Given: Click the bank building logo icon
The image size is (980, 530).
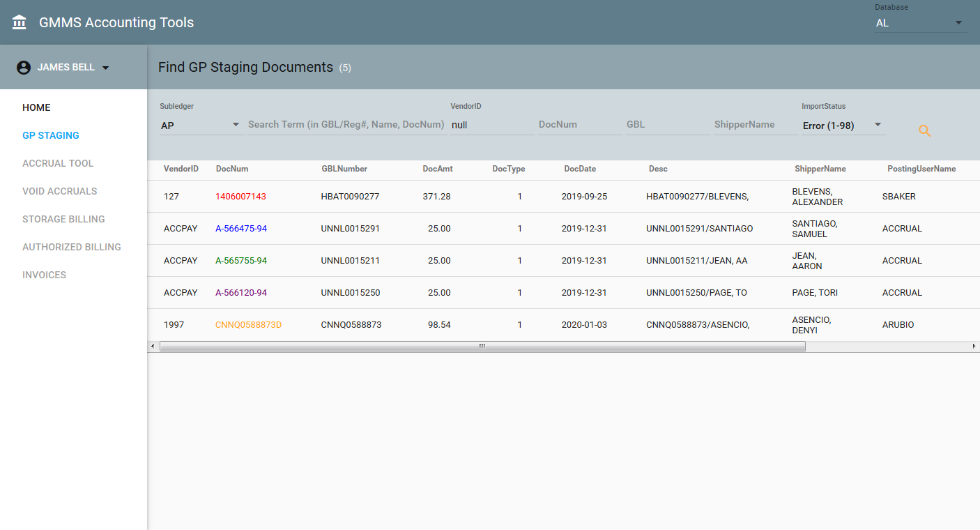Looking at the screenshot, I should (20, 22).
